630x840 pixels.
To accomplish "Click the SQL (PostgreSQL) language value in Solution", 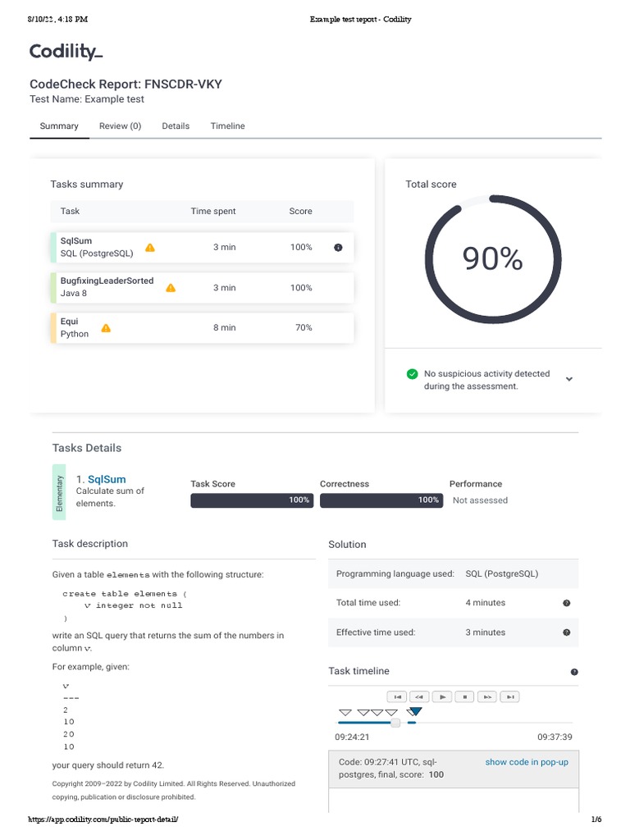I will click(502, 573).
